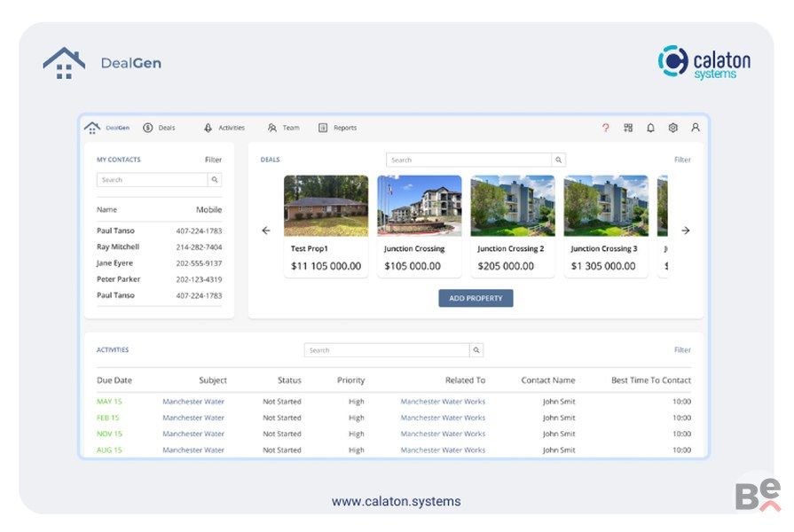794x532 pixels.
Task: Click the Team people icon
Action: (x=272, y=128)
